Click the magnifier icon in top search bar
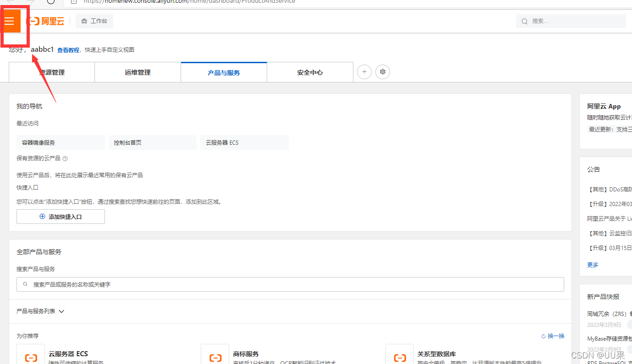Image resolution: width=632 pixels, height=364 pixels. click(525, 21)
